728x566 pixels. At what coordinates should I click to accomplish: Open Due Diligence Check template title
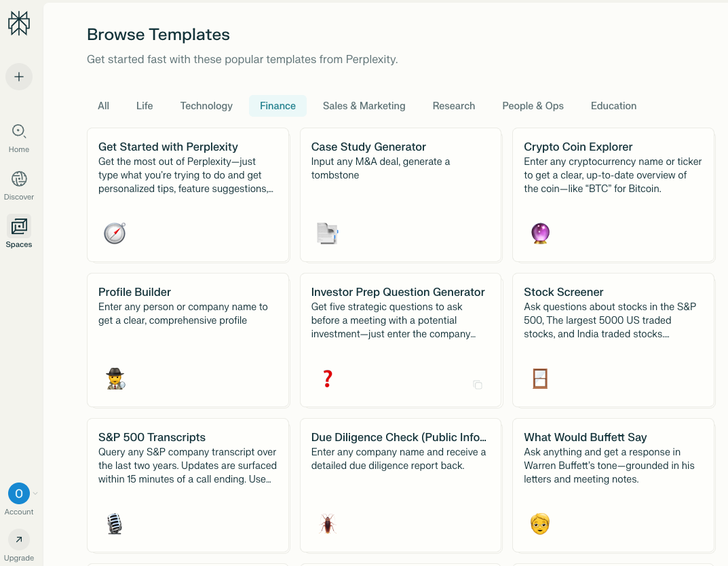pos(399,437)
